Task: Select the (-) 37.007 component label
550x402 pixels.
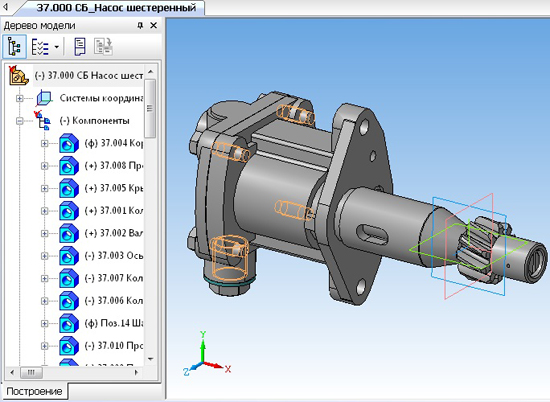Action: click(114, 278)
